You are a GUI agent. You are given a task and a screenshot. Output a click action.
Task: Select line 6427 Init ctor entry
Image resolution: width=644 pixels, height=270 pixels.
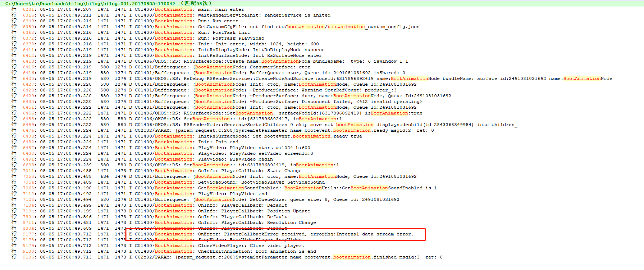(214, 84)
